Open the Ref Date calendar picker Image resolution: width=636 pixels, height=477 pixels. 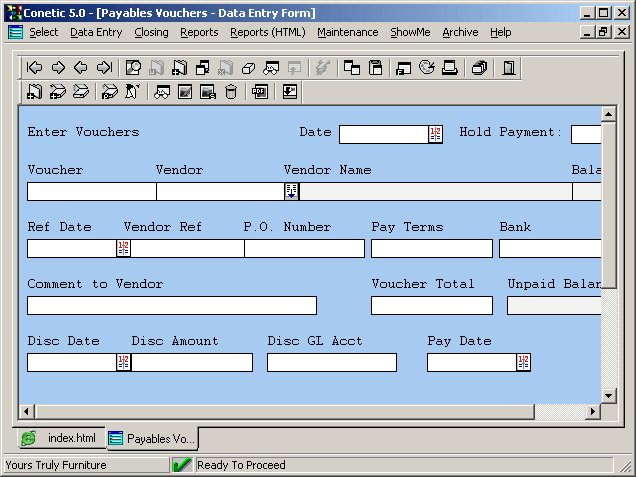pyautogui.click(x=124, y=248)
